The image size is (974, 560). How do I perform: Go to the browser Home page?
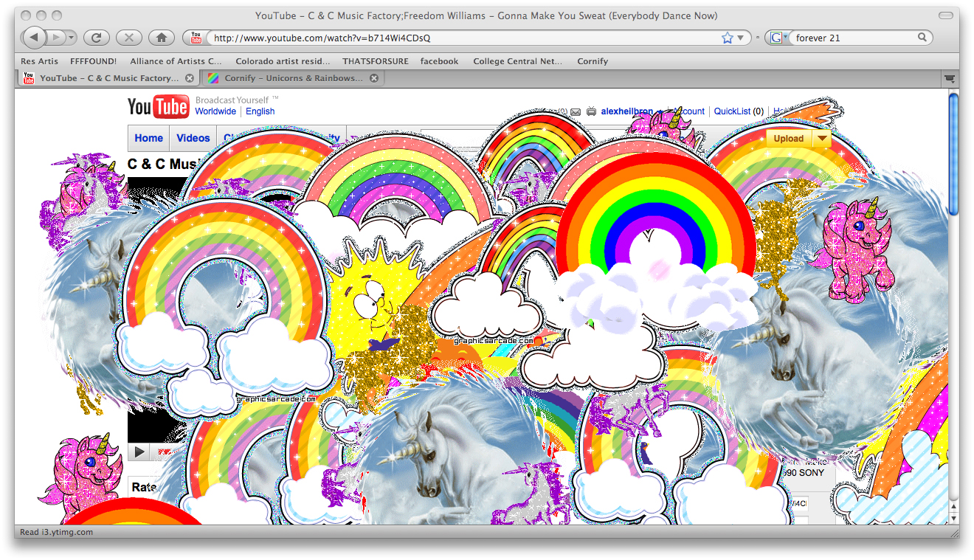tap(162, 38)
